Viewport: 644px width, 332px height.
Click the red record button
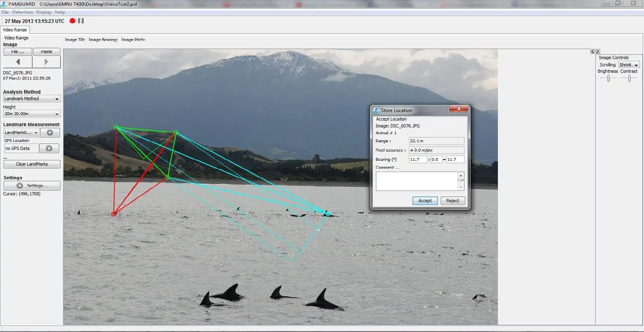point(72,21)
